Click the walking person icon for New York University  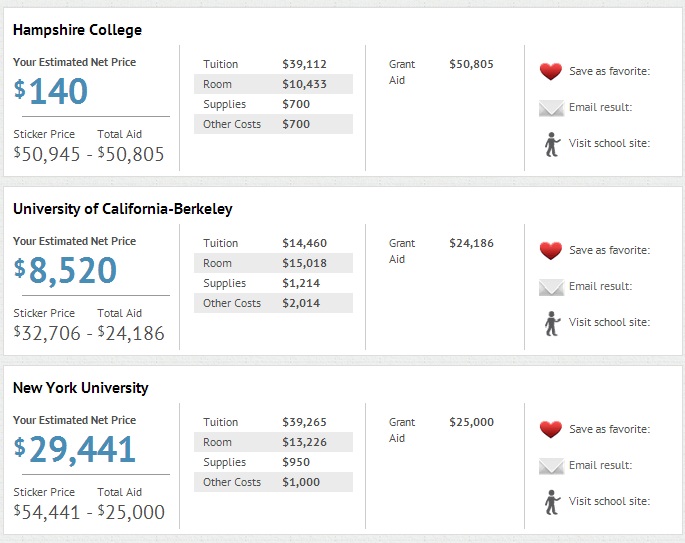(552, 502)
